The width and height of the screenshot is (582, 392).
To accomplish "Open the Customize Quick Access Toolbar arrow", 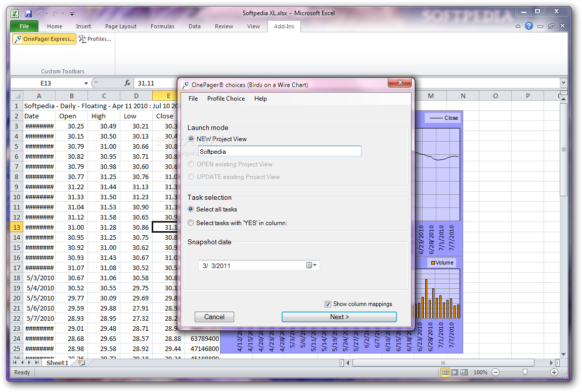I will (72, 14).
